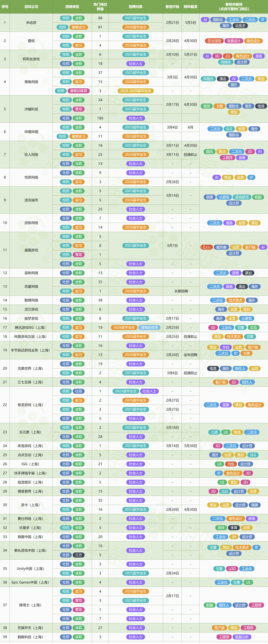Open the 特效 keyword tag
Viewport: 268px width, 644px height.
[x=237, y=432]
